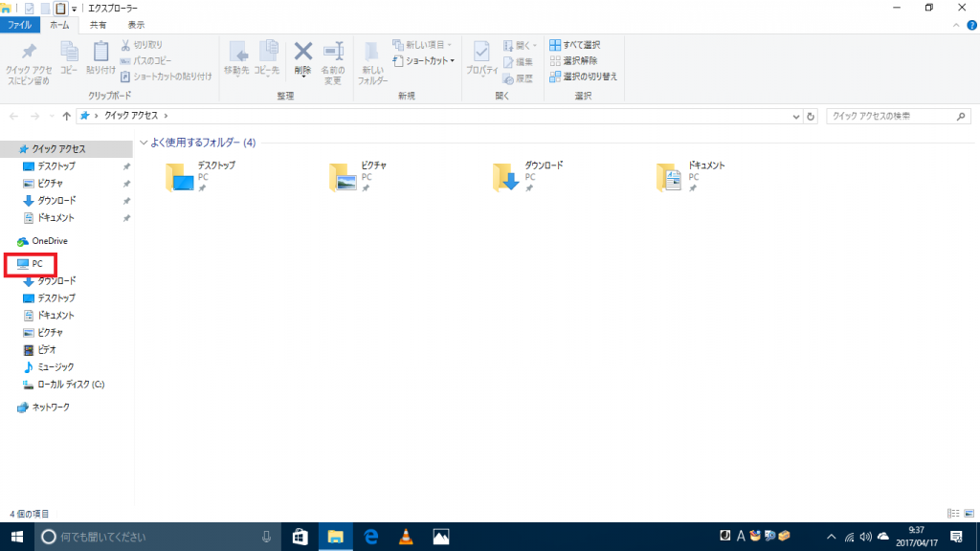Invert selection with 選択の切り替え
The image size is (980, 551).
[x=582, y=75]
